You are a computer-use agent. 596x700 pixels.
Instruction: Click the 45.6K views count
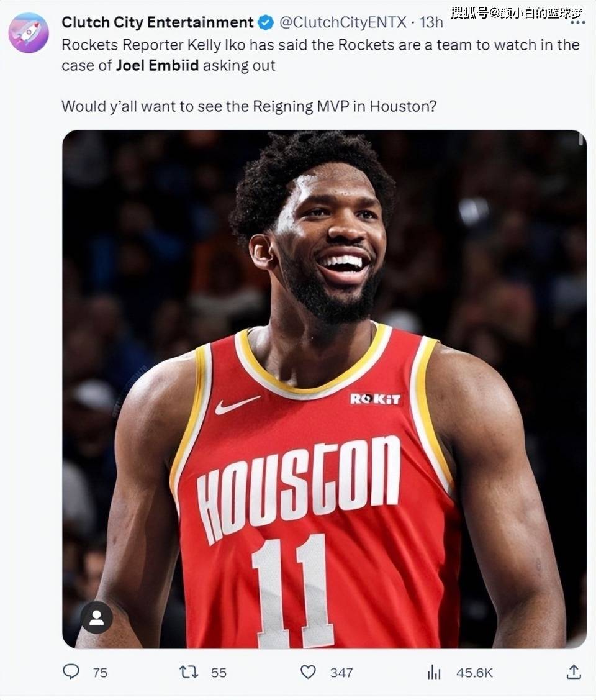tap(474, 673)
